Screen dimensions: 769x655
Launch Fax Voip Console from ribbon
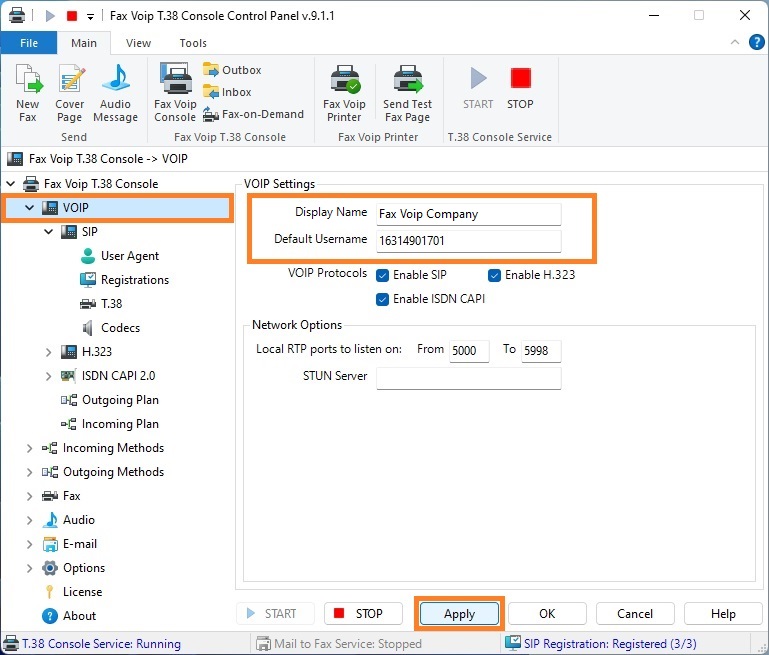(175, 93)
